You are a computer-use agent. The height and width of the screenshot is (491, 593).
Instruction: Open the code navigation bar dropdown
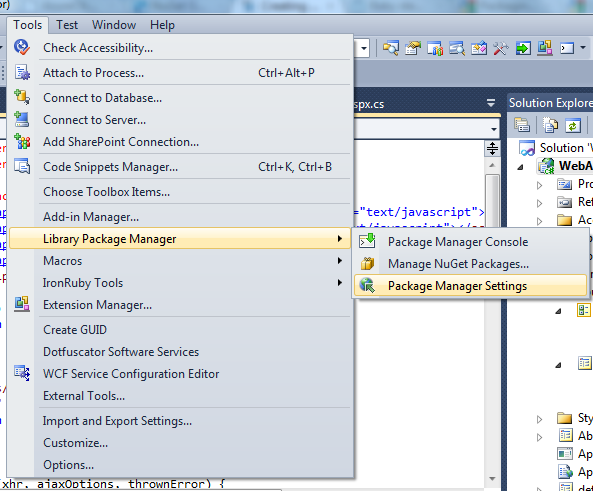point(494,129)
